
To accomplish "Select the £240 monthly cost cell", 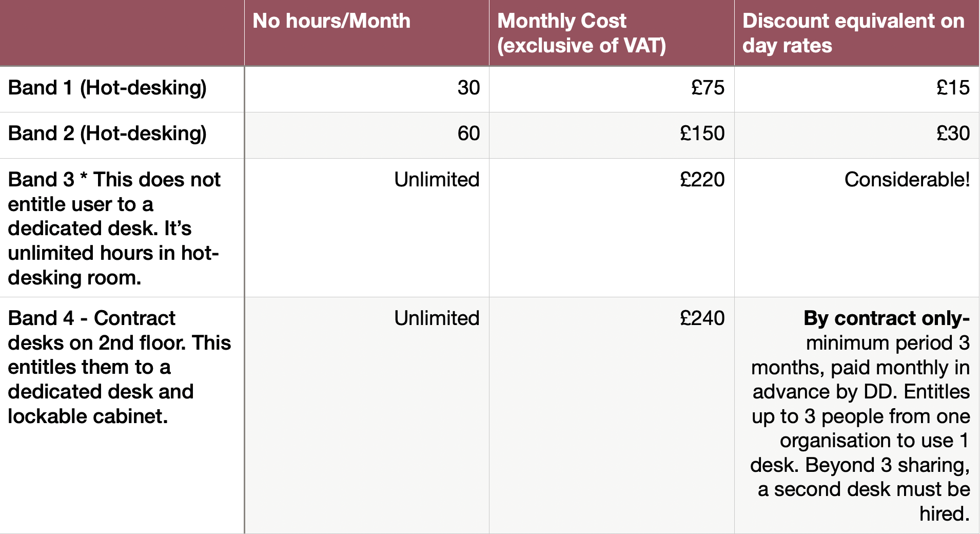I will click(x=702, y=318).
